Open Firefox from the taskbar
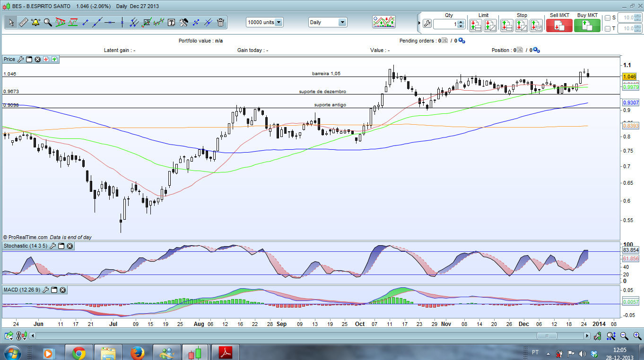 point(138,352)
